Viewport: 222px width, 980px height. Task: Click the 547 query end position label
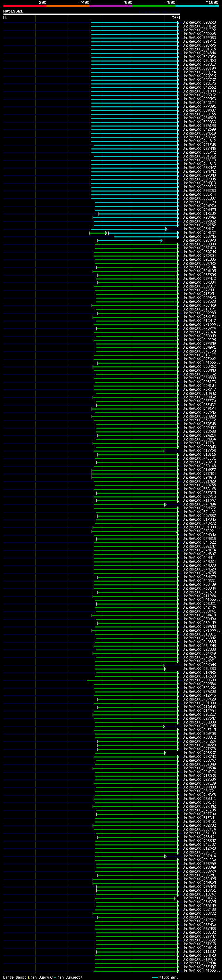pyautogui.click(x=175, y=17)
